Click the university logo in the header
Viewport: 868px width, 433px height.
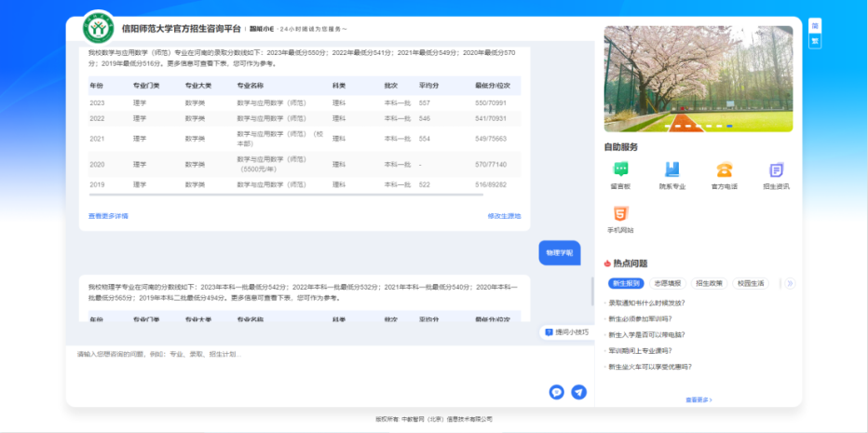pyautogui.click(x=99, y=28)
